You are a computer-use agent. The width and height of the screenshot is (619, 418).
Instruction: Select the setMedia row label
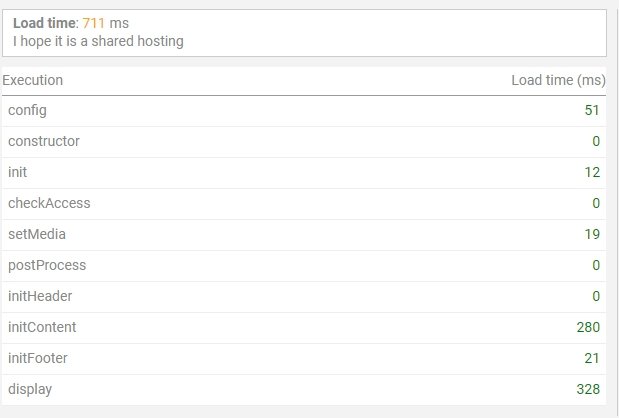(37, 234)
